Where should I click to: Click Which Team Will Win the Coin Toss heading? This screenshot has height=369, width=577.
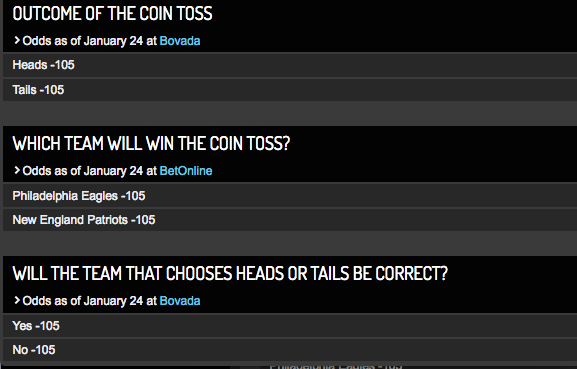coord(151,143)
